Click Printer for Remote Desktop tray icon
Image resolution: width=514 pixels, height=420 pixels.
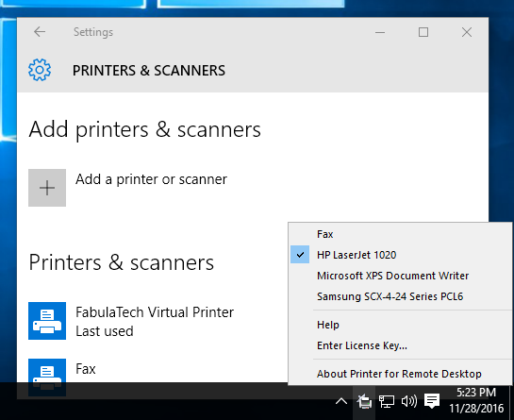click(x=364, y=401)
